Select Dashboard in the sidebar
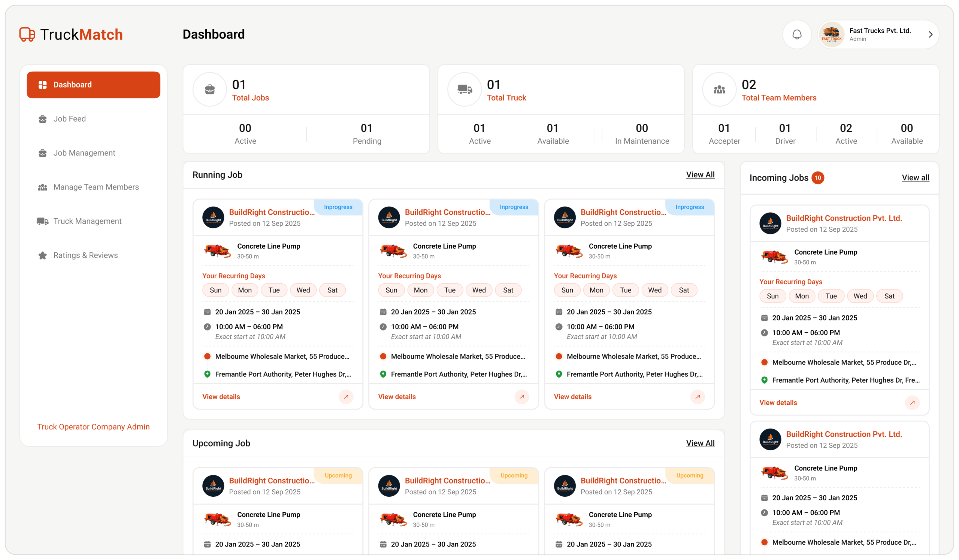This screenshot has width=959, height=560. (93, 85)
